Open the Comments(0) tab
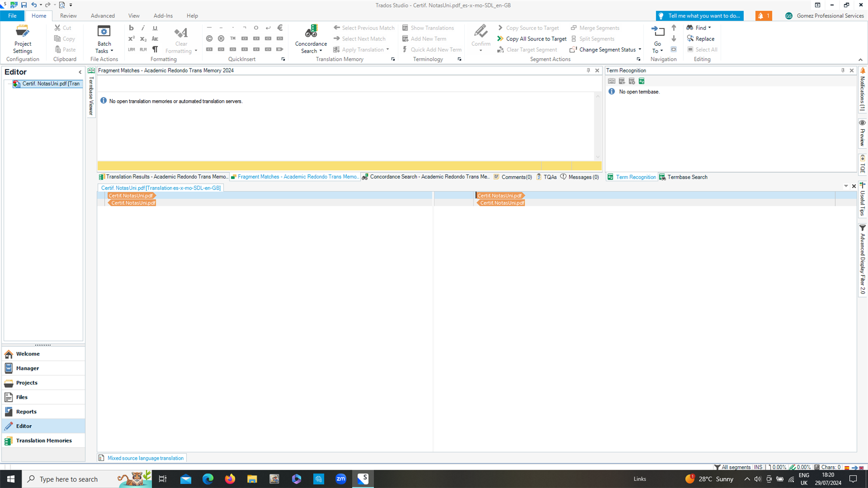 click(513, 177)
